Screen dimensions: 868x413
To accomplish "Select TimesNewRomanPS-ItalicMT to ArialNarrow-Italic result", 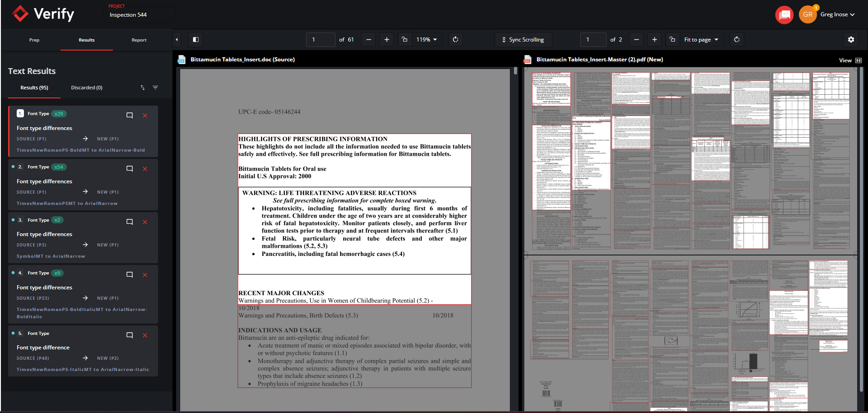I will [x=83, y=370].
